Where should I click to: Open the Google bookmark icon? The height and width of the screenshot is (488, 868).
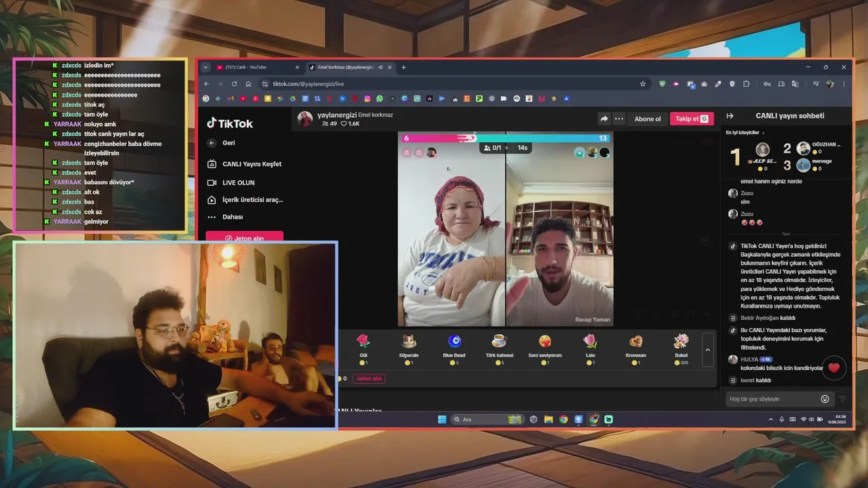coord(206,98)
